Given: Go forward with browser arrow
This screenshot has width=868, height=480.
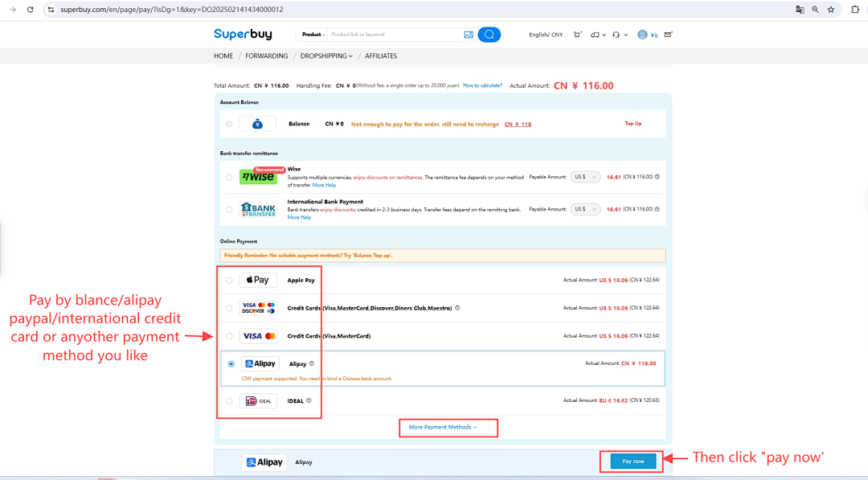Looking at the screenshot, I should 13,10.
